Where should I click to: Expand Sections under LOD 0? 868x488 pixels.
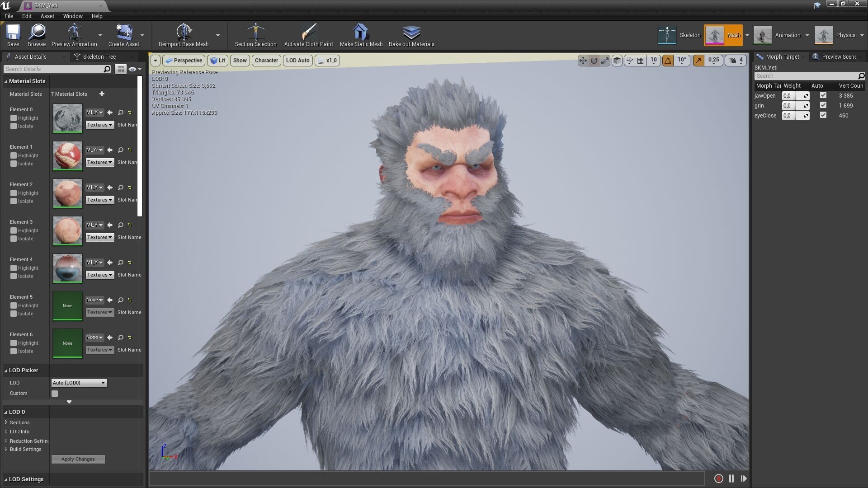pyautogui.click(x=6, y=422)
